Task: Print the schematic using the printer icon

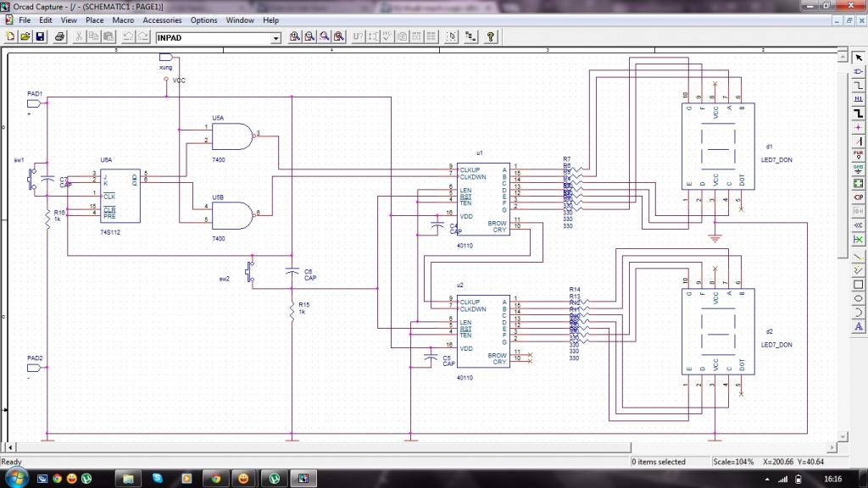Action: click(60, 37)
